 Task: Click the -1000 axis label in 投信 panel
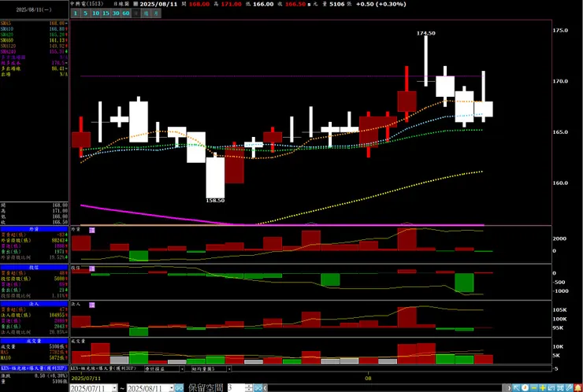(x=560, y=291)
